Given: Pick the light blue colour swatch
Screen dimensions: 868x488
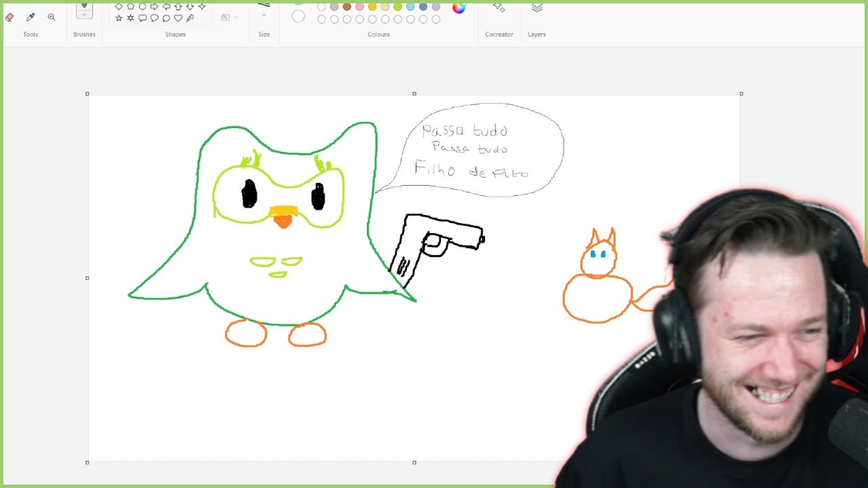Looking at the screenshot, I should [x=410, y=7].
